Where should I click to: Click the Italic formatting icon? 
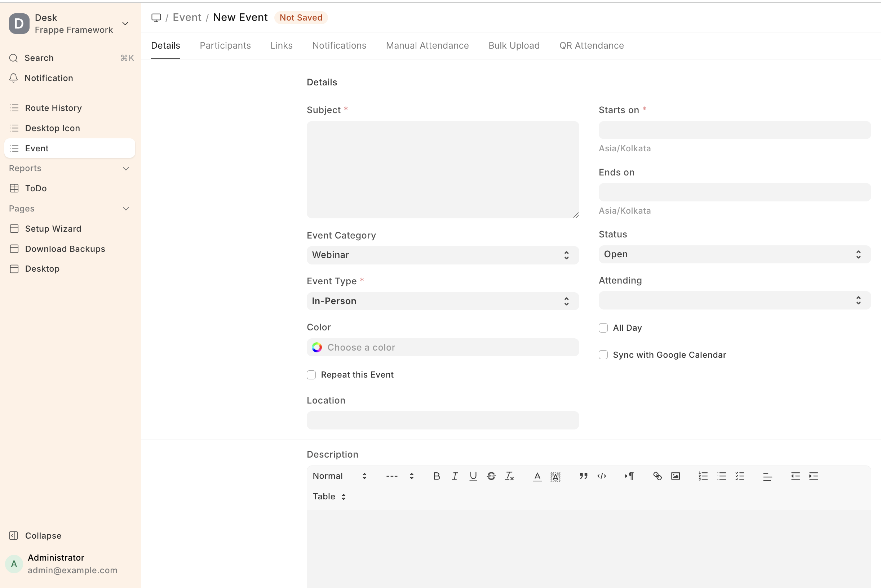455,476
